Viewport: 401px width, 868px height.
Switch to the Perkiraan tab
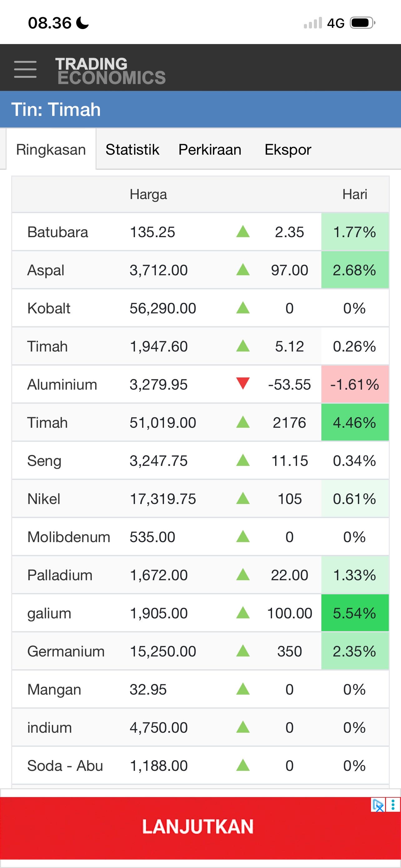[210, 150]
